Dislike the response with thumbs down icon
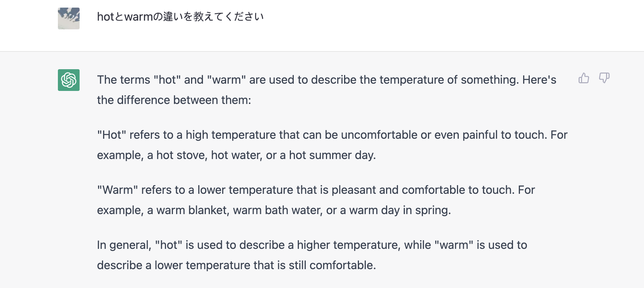The width and height of the screenshot is (644, 288). (604, 78)
